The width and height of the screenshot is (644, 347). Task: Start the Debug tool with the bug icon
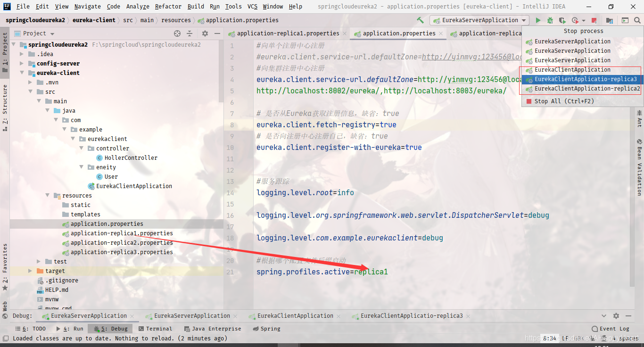point(551,20)
